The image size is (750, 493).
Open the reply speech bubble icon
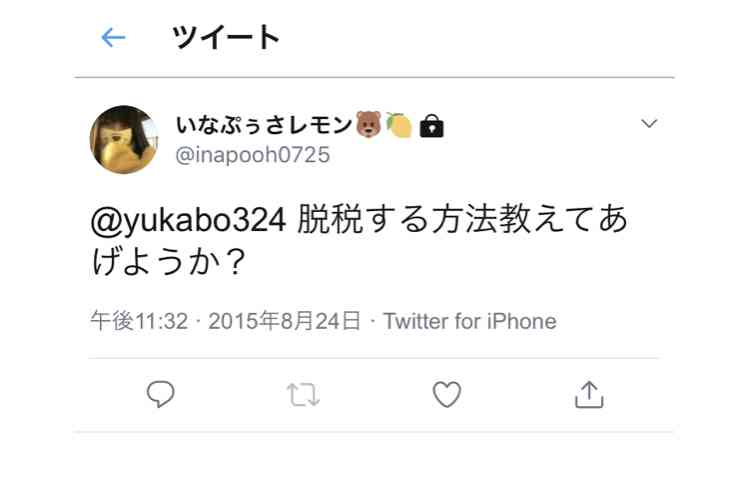pos(160,394)
